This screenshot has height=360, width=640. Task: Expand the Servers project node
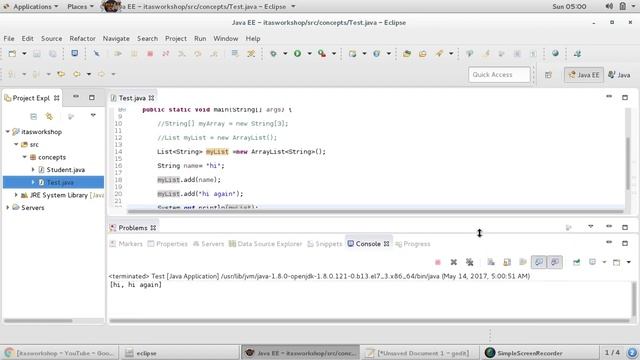[7, 208]
